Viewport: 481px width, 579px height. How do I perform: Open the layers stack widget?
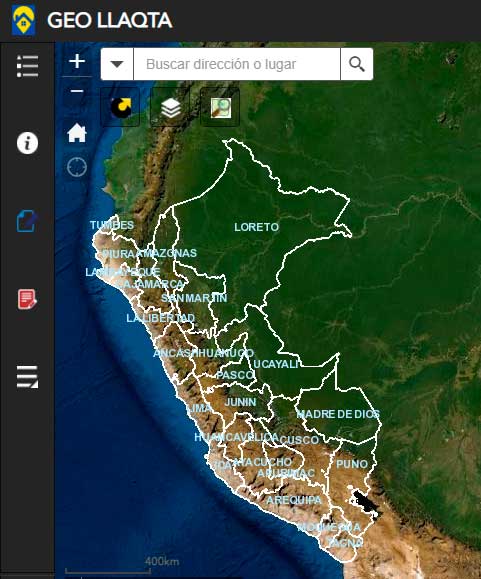tap(170, 107)
